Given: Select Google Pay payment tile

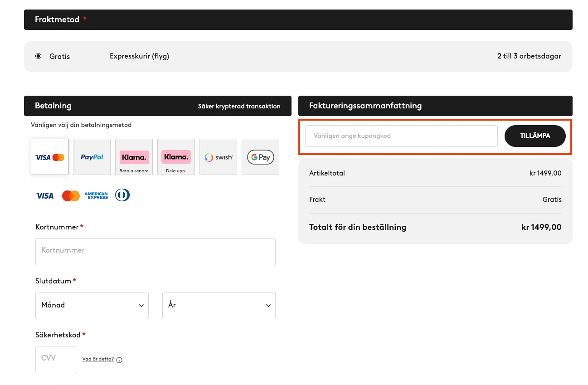Looking at the screenshot, I should point(260,157).
